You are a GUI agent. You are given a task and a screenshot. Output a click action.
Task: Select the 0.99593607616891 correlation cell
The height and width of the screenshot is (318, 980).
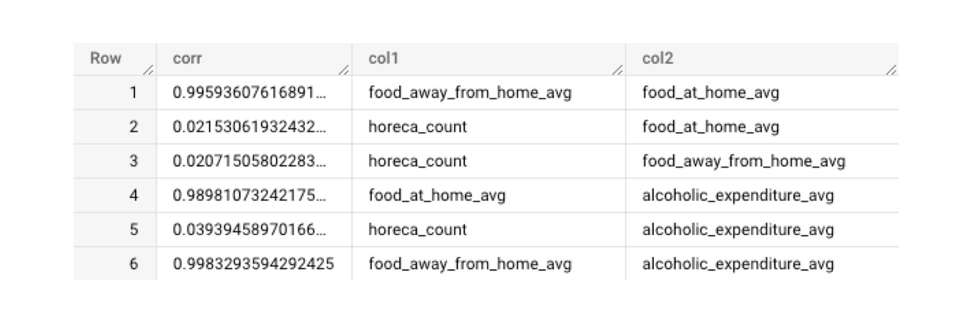pyautogui.click(x=249, y=93)
